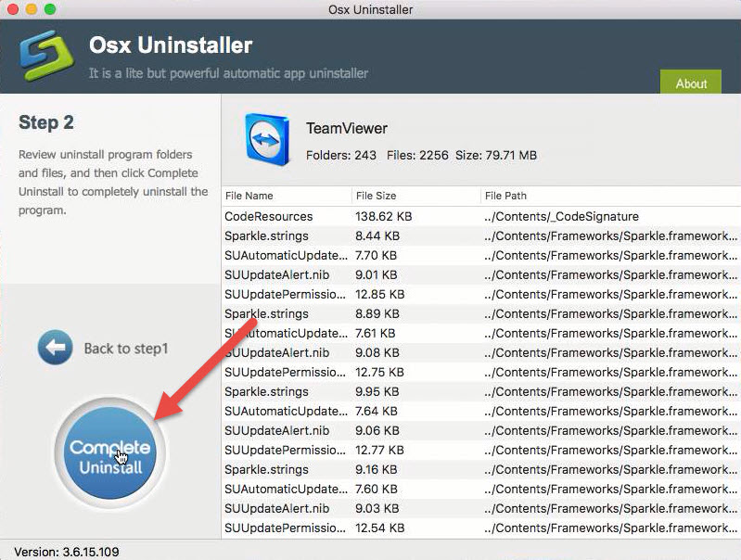
Task: Minimize window with yellow button
Action: [x=32, y=9]
